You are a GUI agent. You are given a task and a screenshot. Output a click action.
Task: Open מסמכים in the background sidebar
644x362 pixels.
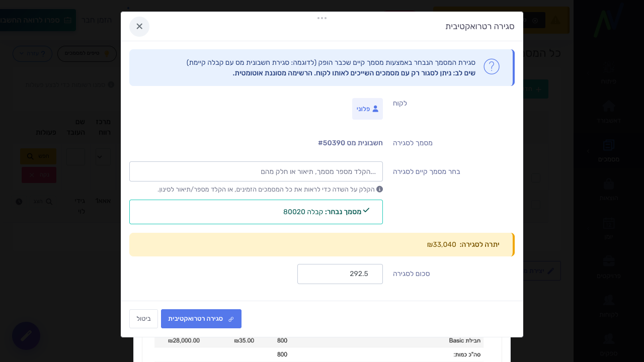tap(609, 151)
